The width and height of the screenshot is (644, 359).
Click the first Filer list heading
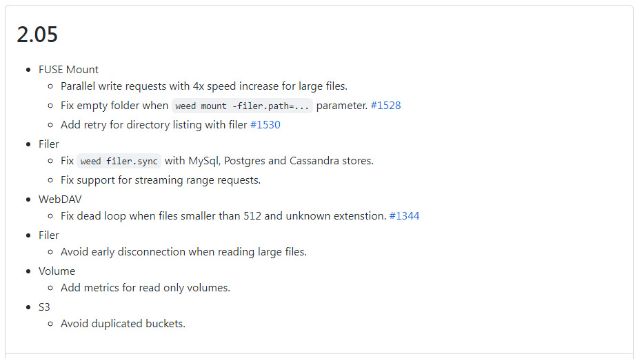coord(48,144)
